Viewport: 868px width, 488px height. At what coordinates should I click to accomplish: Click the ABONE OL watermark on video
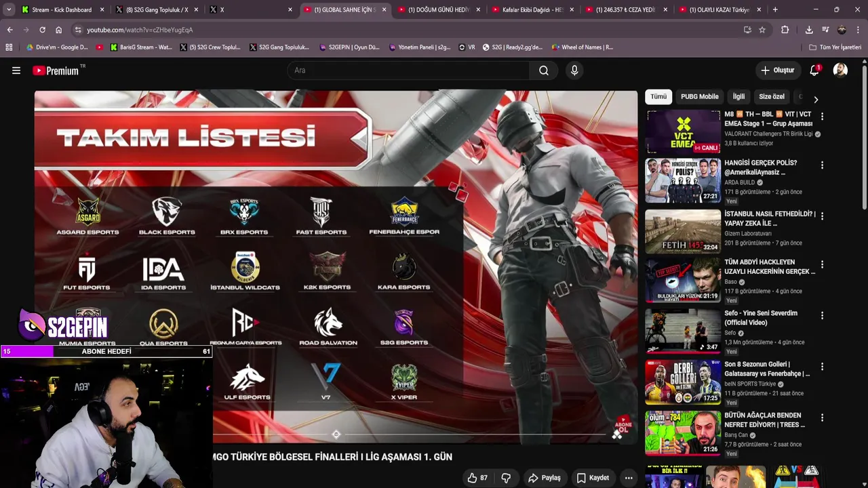(623, 426)
